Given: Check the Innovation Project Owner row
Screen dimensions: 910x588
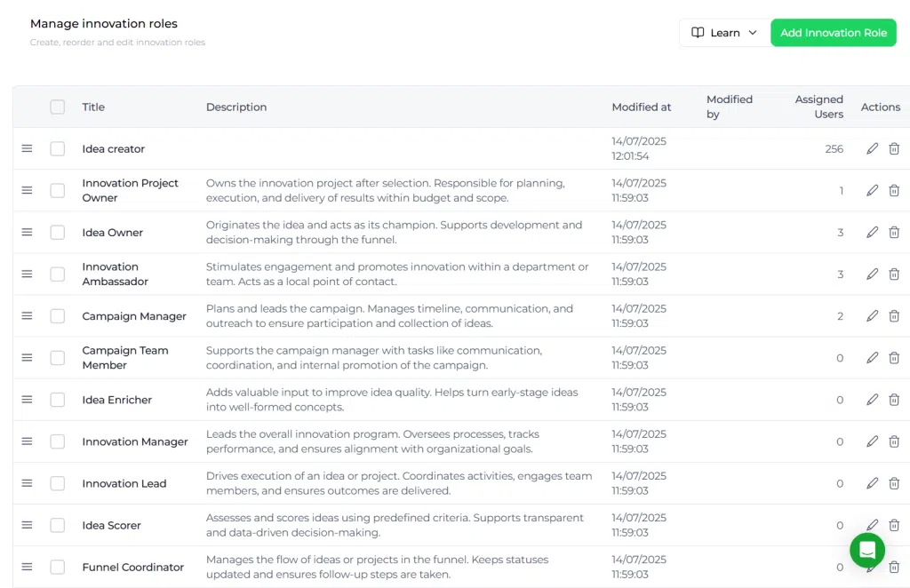Looking at the screenshot, I should click(x=58, y=190).
